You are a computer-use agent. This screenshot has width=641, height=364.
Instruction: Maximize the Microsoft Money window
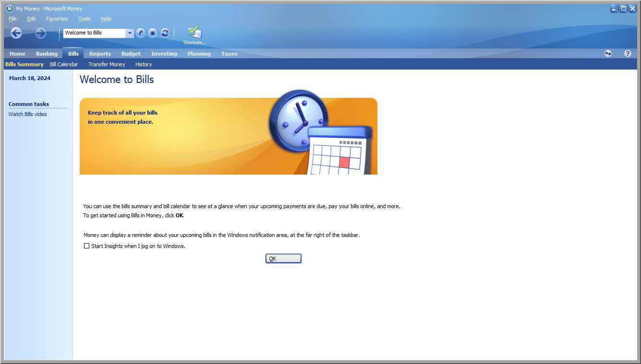623,9
